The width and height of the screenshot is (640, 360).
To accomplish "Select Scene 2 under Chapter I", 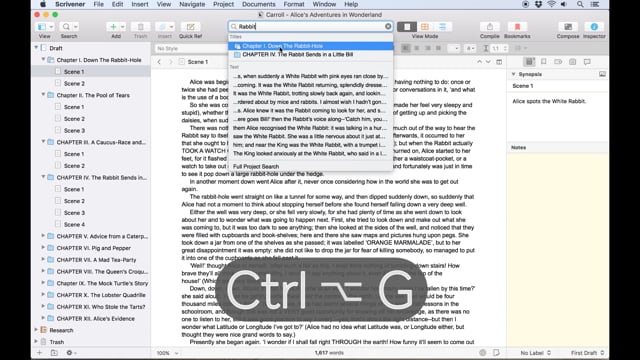I will pos(74,83).
